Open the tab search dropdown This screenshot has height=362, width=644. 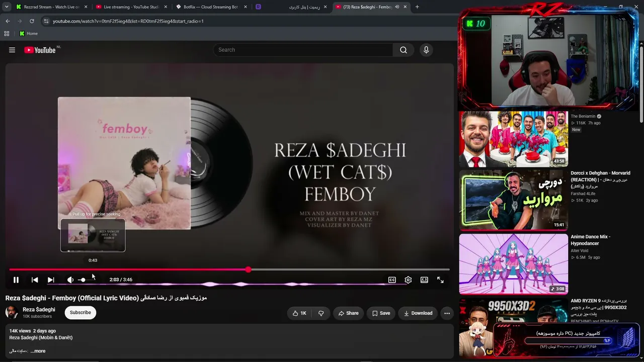coord(7,7)
